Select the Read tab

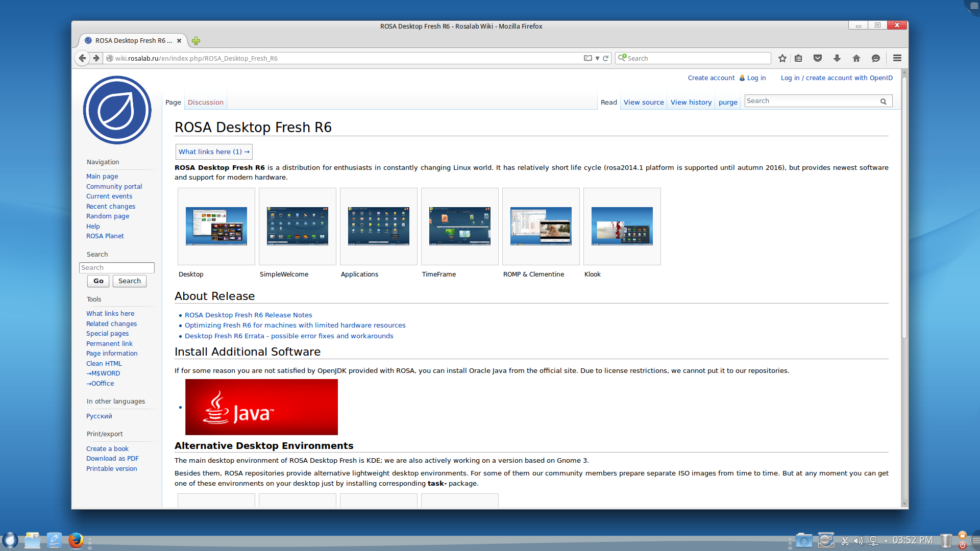tap(609, 103)
